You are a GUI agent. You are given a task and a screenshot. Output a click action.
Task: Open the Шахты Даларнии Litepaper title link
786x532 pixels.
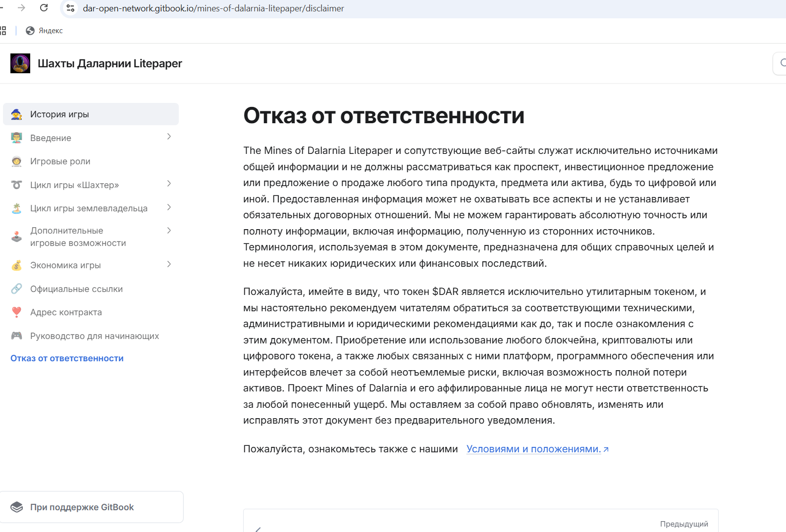click(x=110, y=63)
